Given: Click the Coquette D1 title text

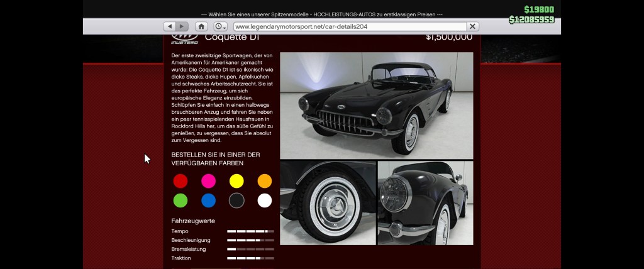Looking at the screenshot, I should [x=232, y=38].
